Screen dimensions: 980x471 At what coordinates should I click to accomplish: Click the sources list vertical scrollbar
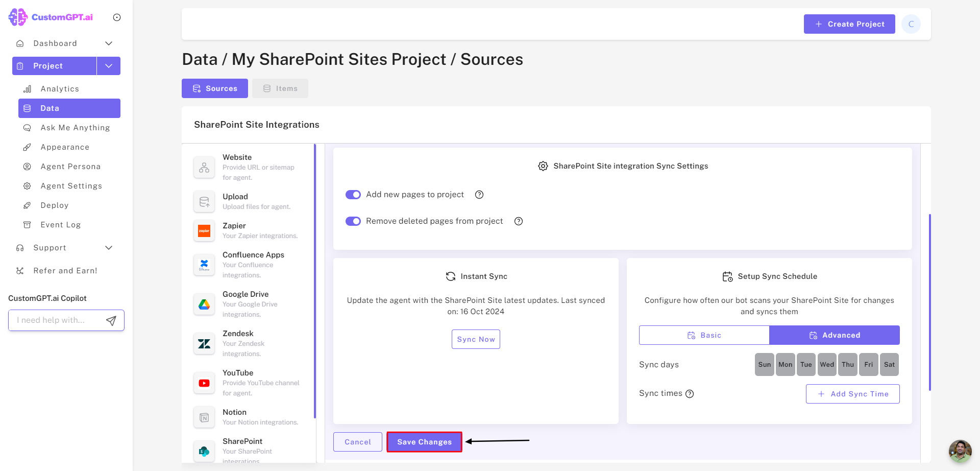tap(315, 281)
